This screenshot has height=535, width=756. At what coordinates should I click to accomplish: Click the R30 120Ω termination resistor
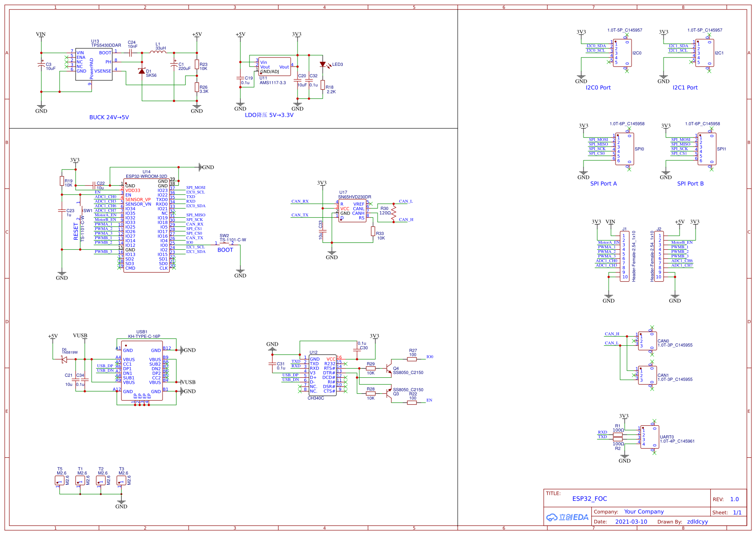[393, 213]
